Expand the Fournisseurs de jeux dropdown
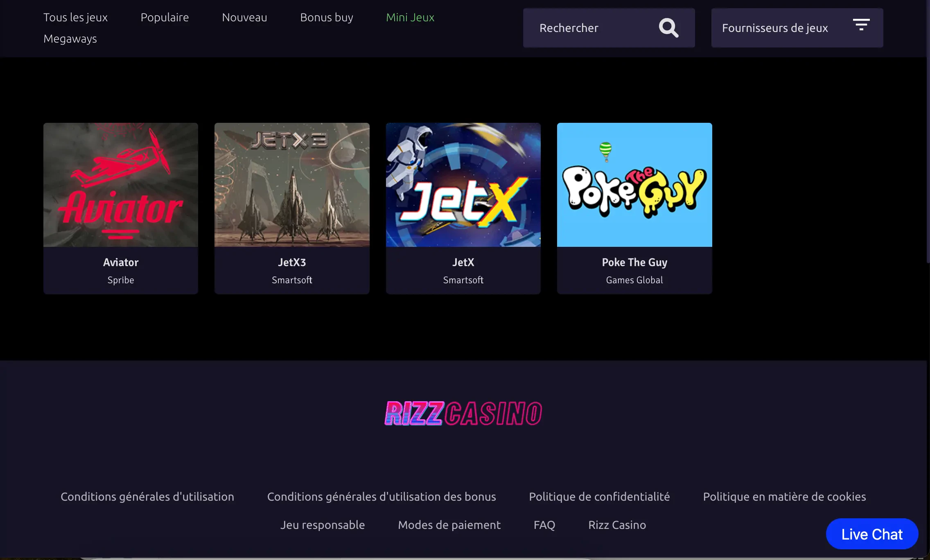The width and height of the screenshot is (930, 560). coord(774,28)
